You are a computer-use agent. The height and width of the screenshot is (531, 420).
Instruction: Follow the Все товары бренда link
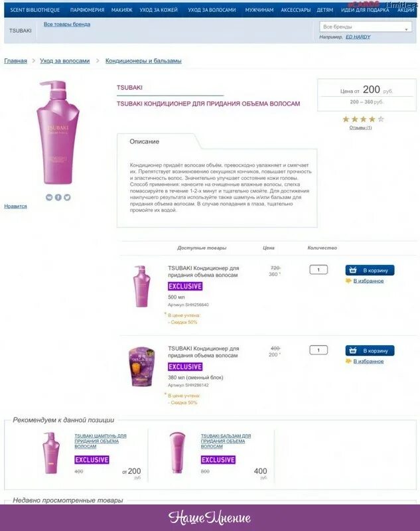[67, 25]
